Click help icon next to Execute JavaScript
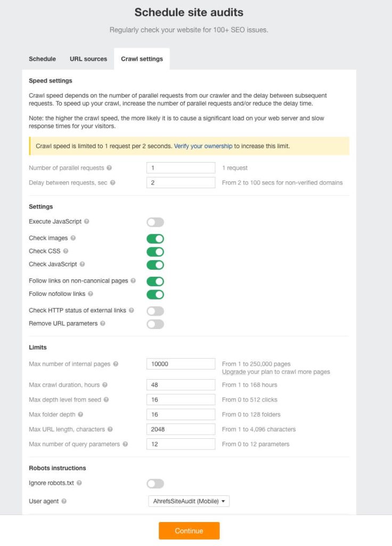Screen dimensions: 392x546 point(87,221)
